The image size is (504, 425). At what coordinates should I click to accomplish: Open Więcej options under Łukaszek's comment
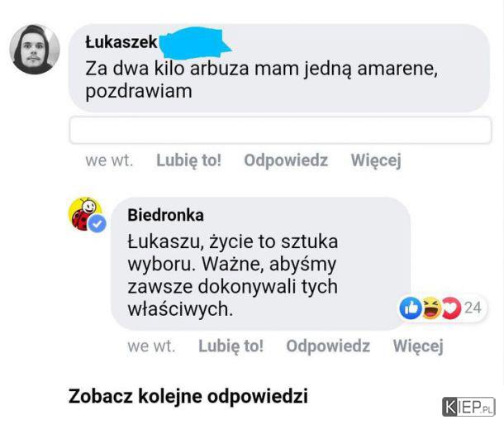point(376,160)
